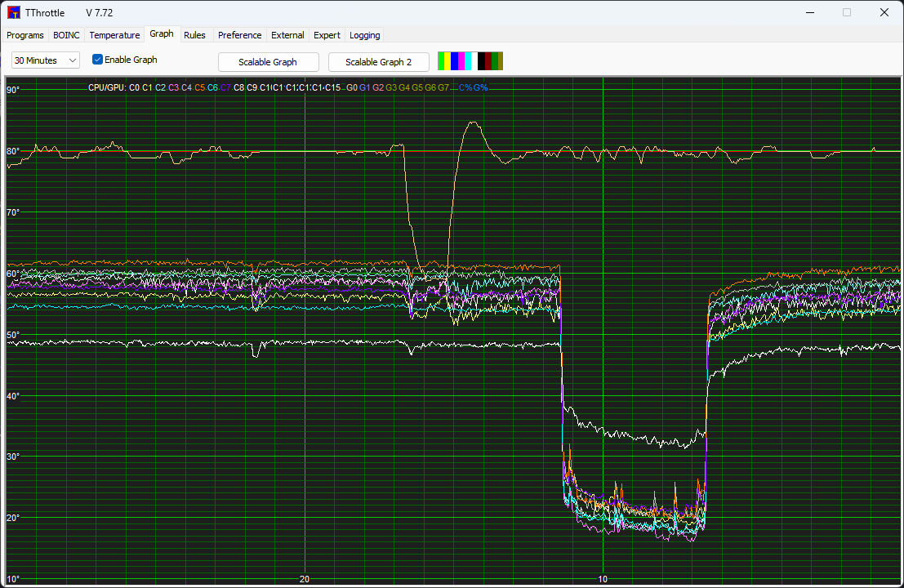
Task: Pick the black color swatch
Action: (482, 61)
